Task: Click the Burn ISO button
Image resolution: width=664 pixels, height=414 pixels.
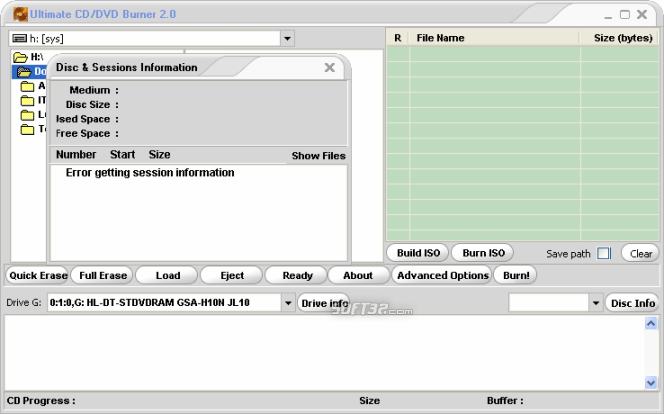Action: (x=483, y=253)
